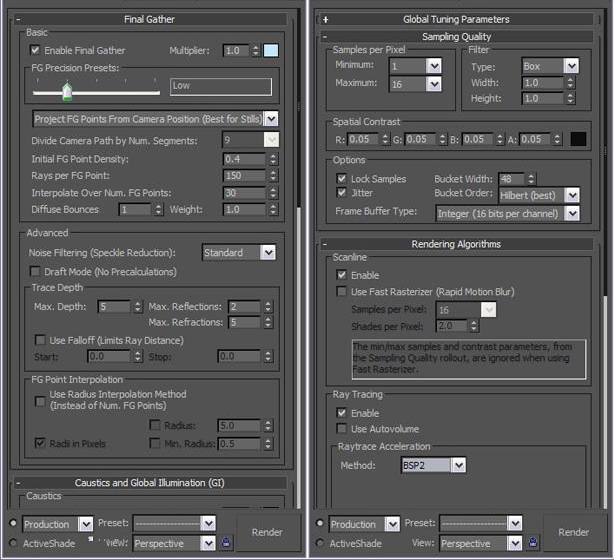
Task: Click the Spatial Contrast A spinner
Action: 557,139
